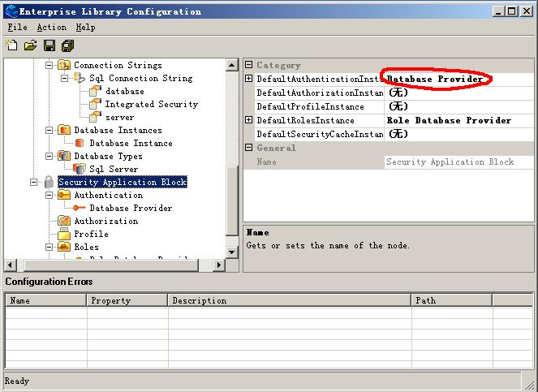Click the New Application toolbar icon
The image size is (538, 392).
pyautogui.click(x=11, y=45)
